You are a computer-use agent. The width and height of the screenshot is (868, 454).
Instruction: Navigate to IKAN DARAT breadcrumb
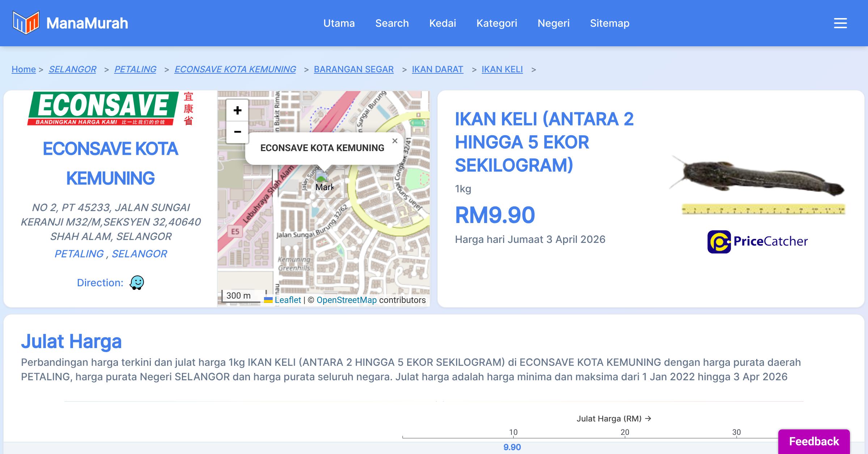click(x=437, y=69)
